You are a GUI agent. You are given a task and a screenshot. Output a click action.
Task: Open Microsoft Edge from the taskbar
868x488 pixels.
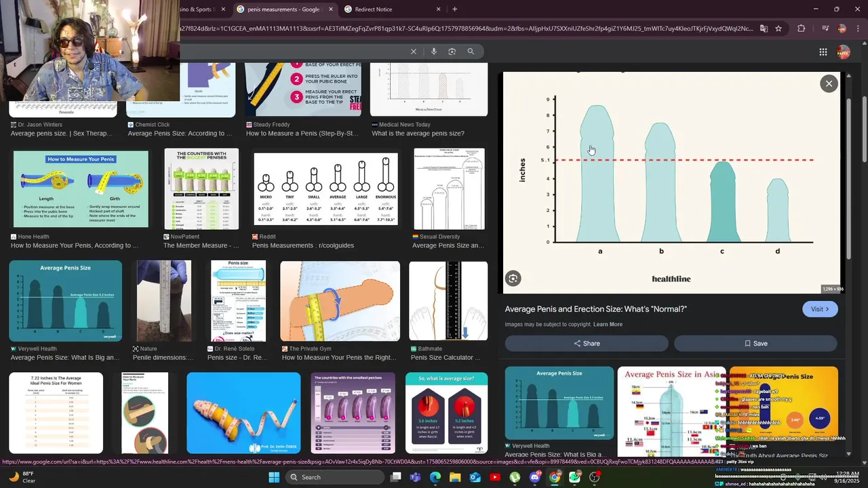pyautogui.click(x=435, y=477)
